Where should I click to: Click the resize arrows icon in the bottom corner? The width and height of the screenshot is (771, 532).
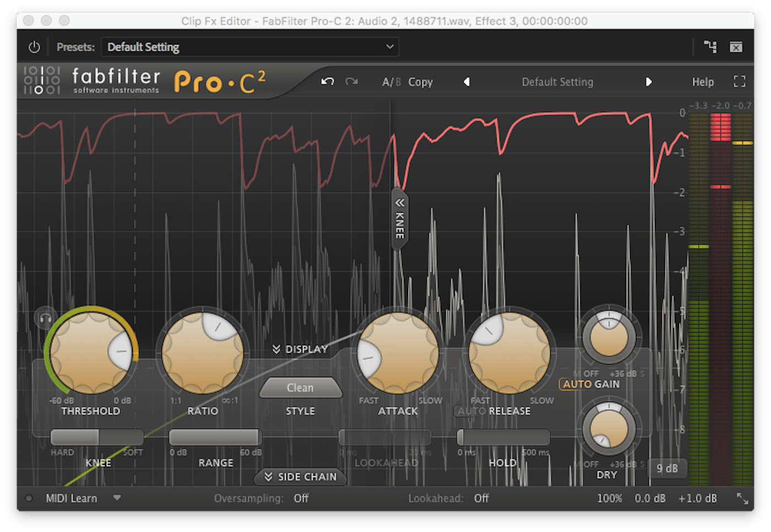pyautogui.click(x=742, y=498)
